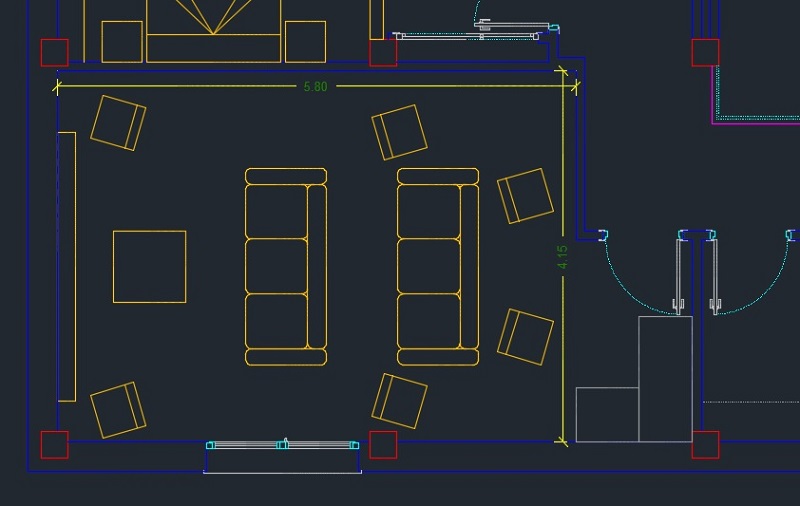Select the 5.80 horizontal dimension text
This screenshot has height=506, width=800.
[315, 87]
